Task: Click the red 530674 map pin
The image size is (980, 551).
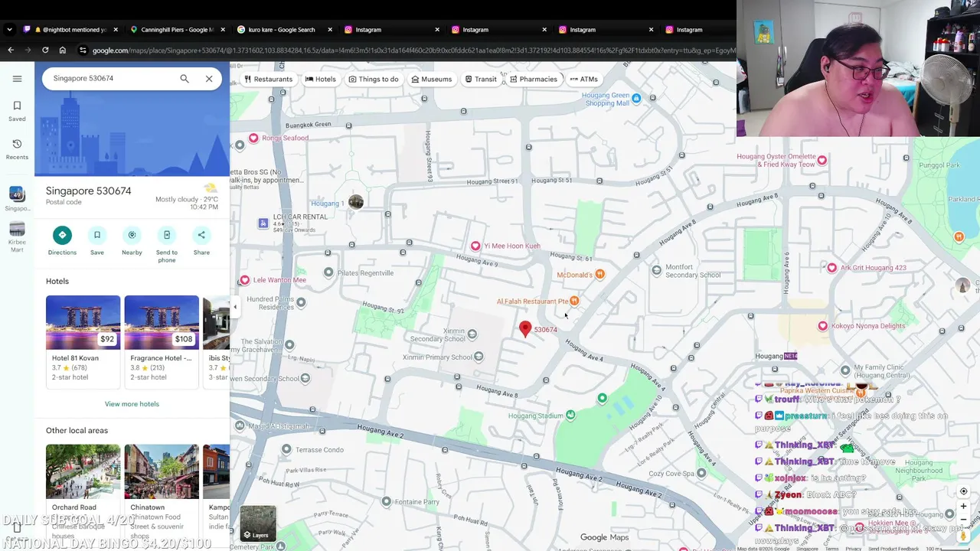Action: [525, 329]
